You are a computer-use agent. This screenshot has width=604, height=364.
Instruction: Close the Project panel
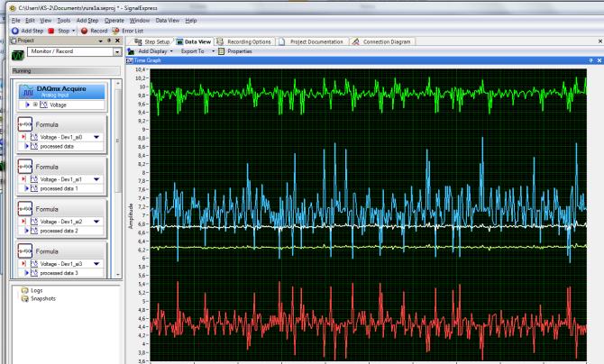pos(117,41)
